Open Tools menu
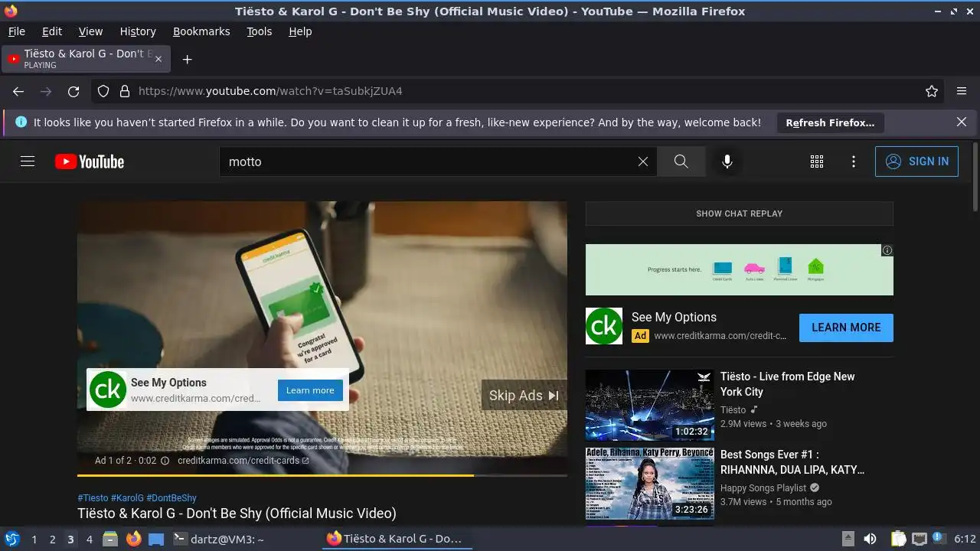The width and height of the screenshot is (980, 551). 260,31
